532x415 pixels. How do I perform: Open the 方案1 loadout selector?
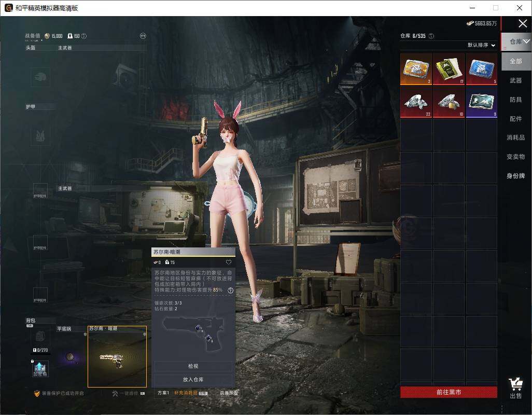point(163,393)
